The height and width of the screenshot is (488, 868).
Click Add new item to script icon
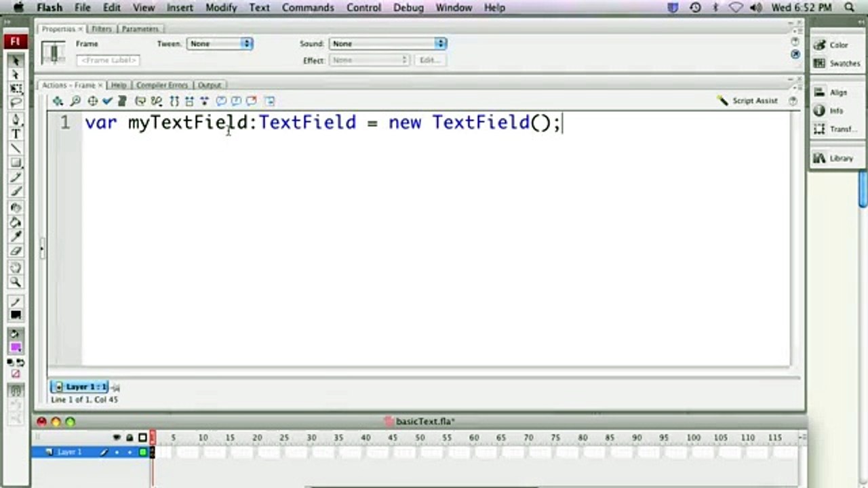pyautogui.click(x=58, y=101)
